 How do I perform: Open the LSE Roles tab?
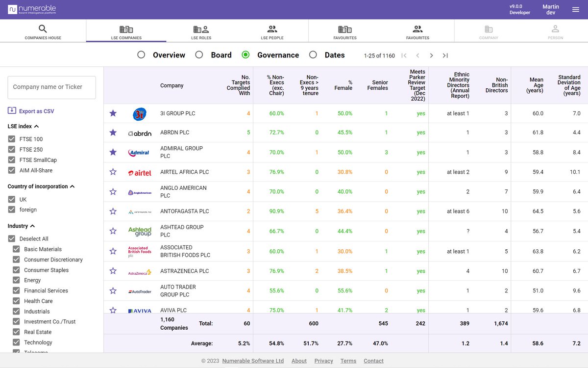click(201, 31)
